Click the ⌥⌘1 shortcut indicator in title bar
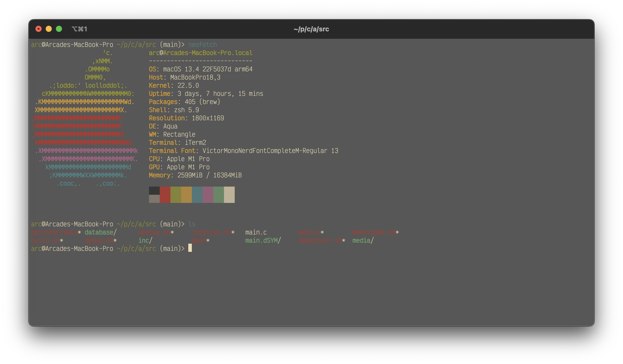Screen dimensions: 623x364 pyautogui.click(x=80, y=29)
